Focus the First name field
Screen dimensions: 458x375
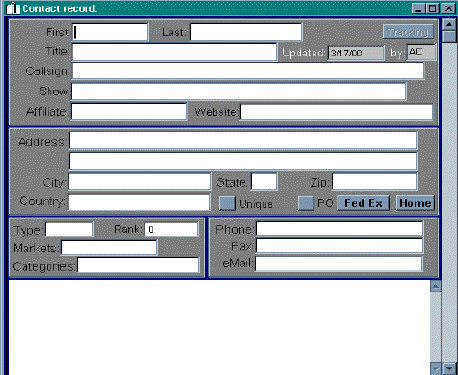tap(110, 32)
